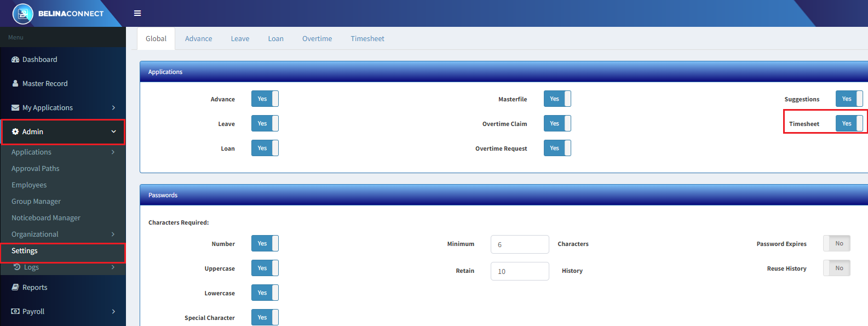The height and width of the screenshot is (326, 868).
Task: Click the Dashboard palette icon
Action: [15, 59]
